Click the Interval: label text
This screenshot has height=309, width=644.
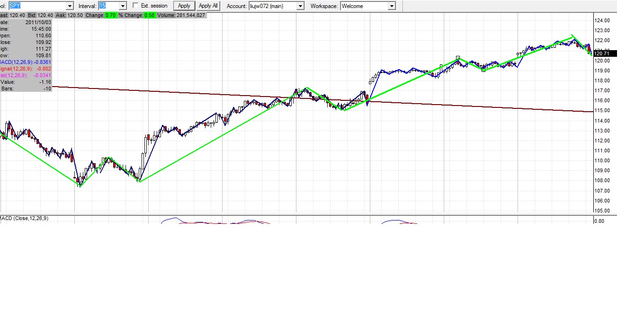(88, 6)
